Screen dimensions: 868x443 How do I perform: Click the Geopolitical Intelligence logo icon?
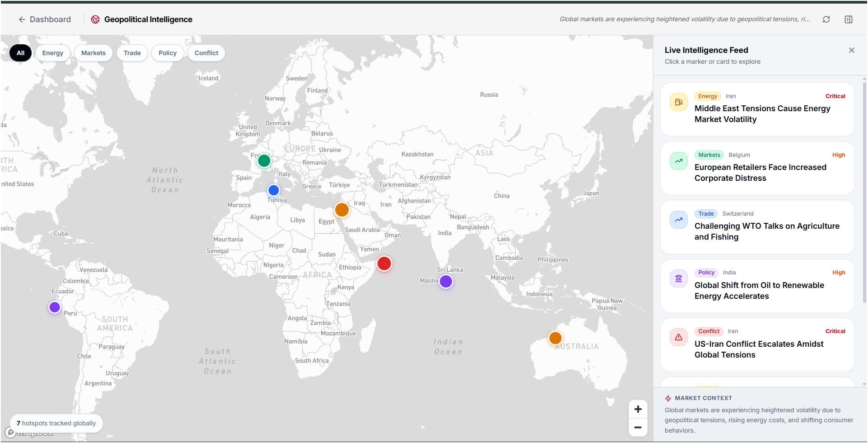click(x=95, y=19)
